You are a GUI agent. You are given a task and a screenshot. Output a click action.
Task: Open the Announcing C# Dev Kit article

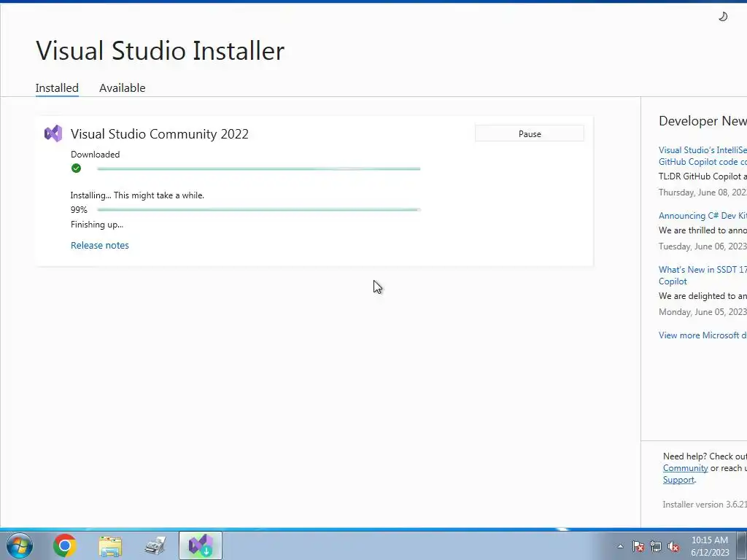tap(703, 216)
